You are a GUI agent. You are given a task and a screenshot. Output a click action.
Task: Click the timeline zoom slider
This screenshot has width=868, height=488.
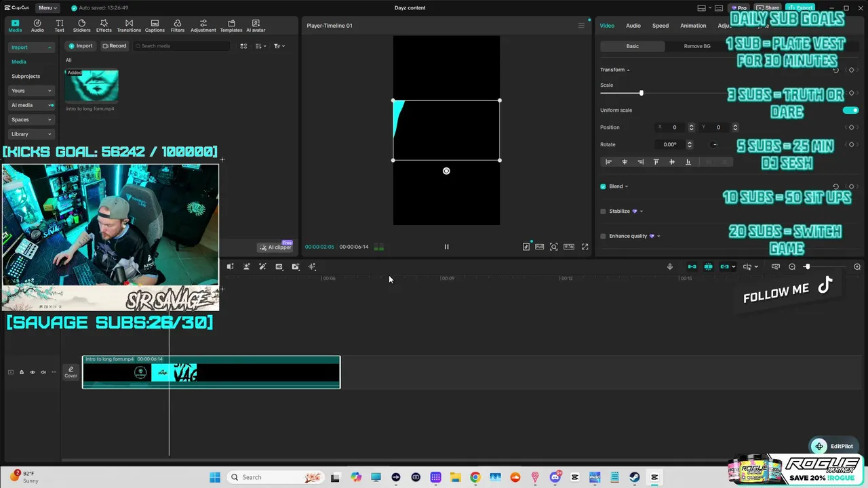click(x=806, y=266)
